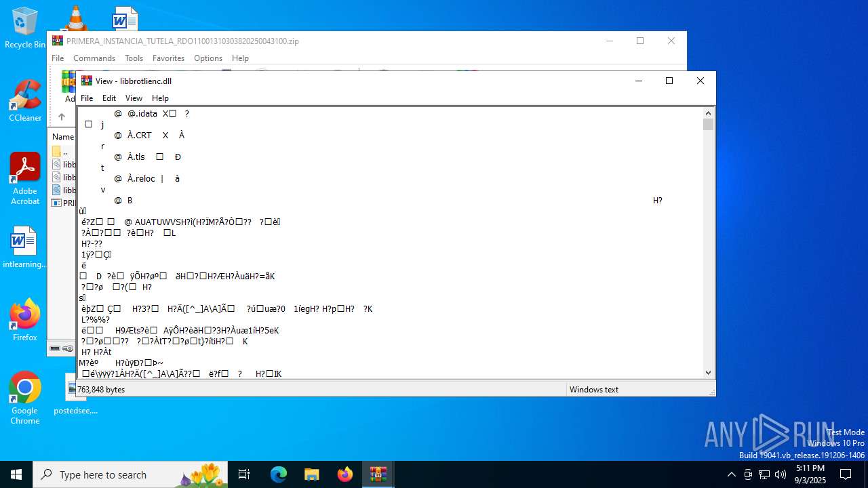Open WinRAR File menu
The width and height of the screenshot is (868, 488).
58,58
